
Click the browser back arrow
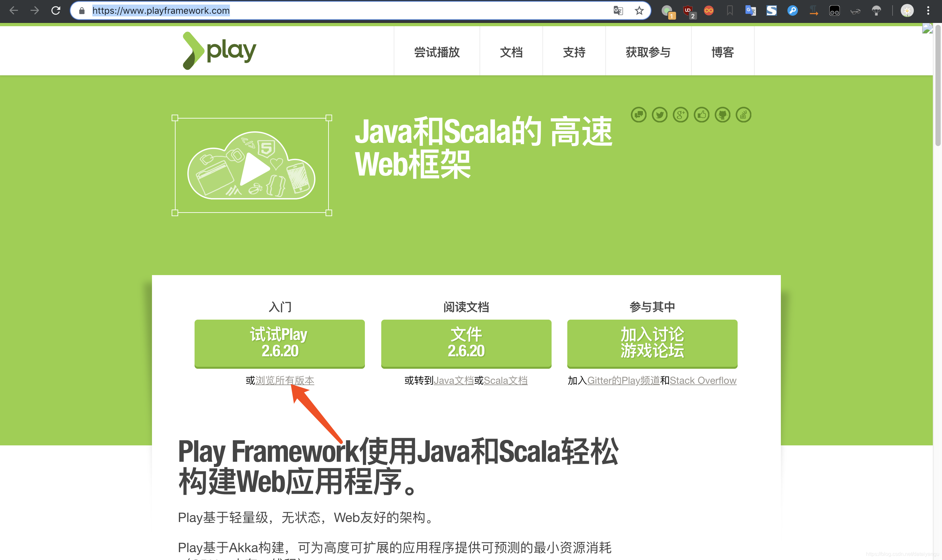[x=13, y=10]
